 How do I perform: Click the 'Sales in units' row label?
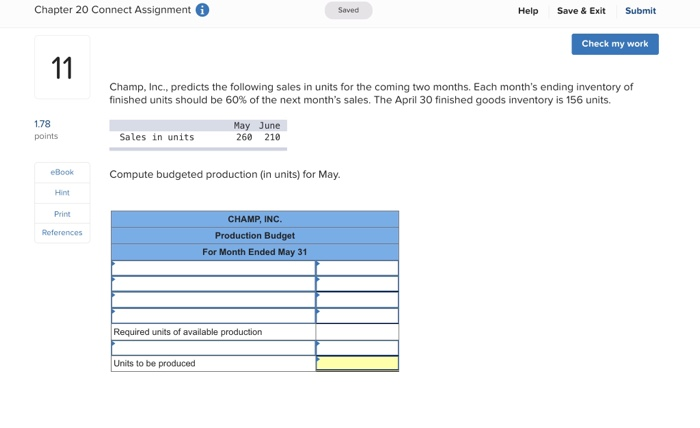[x=157, y=137]
